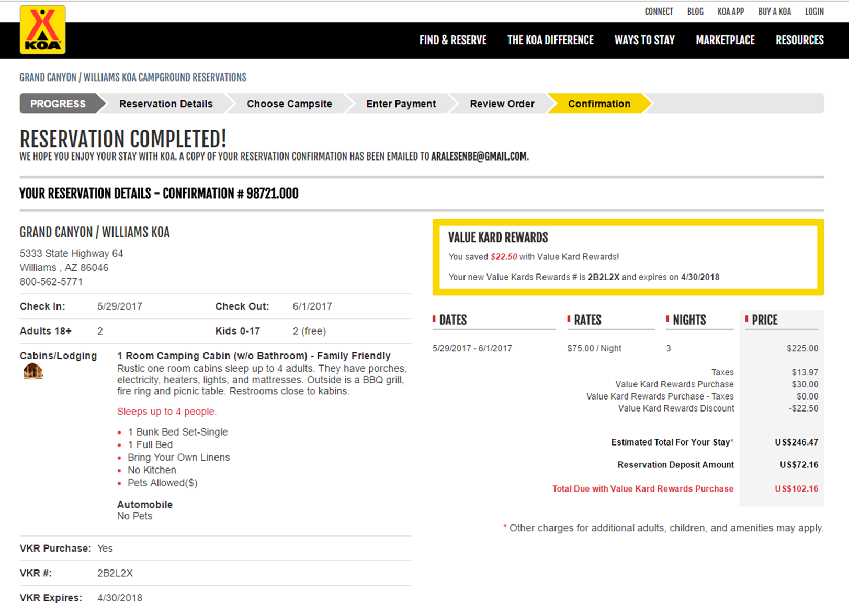Image resolution: width=849 pixels, height=616 pixels.
Task: Click the address 5333 State Highway 64
Action: (71, 254)
